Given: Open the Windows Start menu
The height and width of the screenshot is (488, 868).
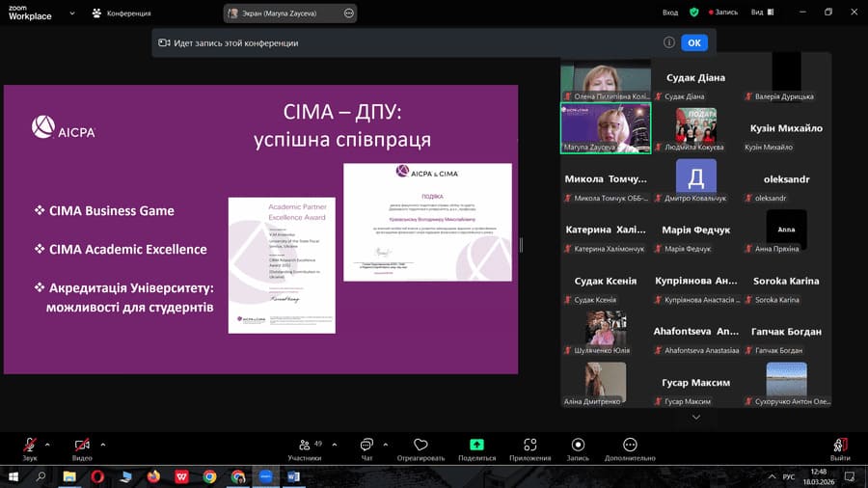Looking at the screenshot, I should (x=14, y=476).
